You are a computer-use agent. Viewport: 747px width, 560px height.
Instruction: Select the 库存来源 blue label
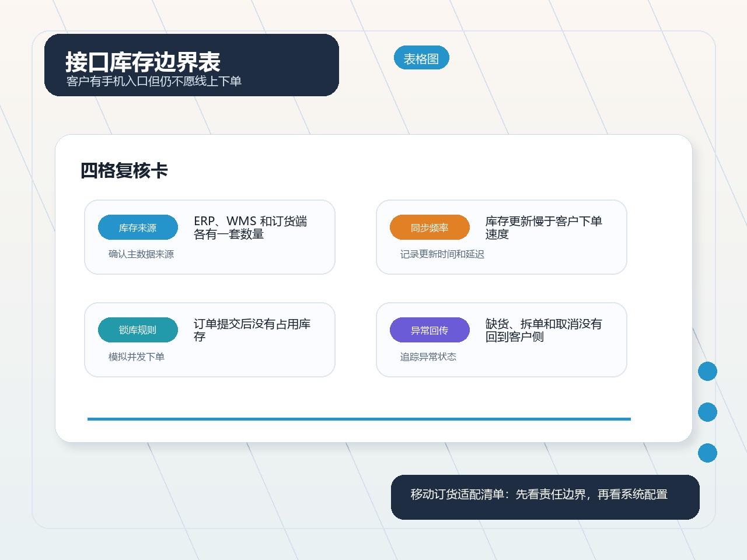click(138, 228)
